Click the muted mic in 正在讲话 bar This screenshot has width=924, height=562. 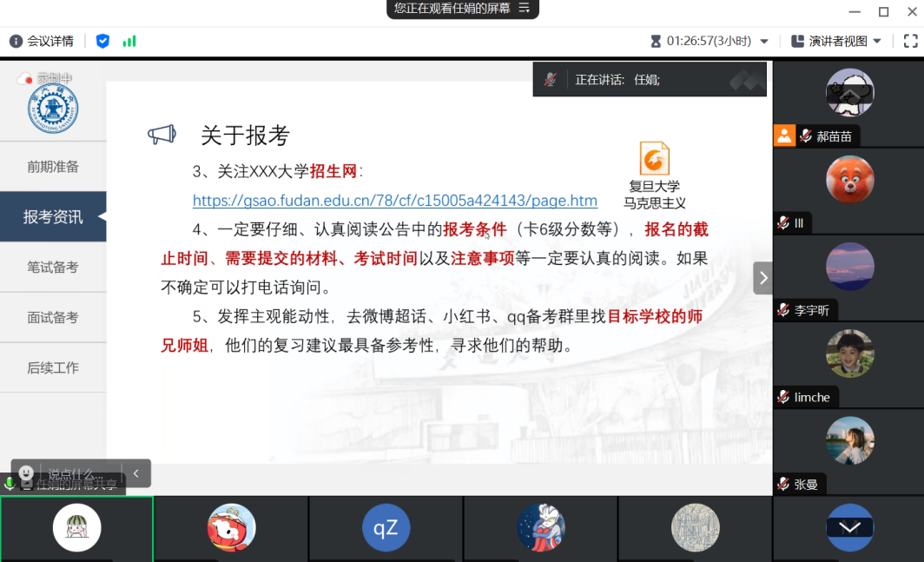[x=551, y=80]
